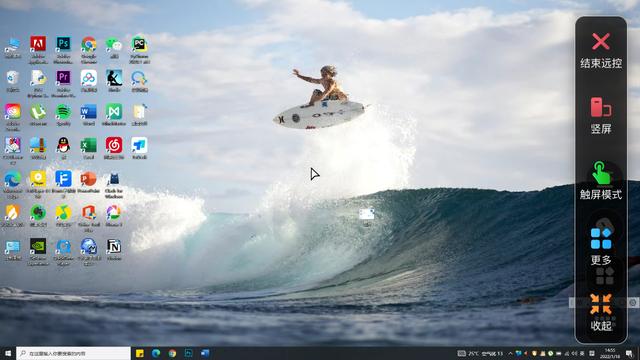The height and width of the screenshot is (360, 640).
Task: Open uTorrent desktop shortcut
Action: [x=38, y=115]
